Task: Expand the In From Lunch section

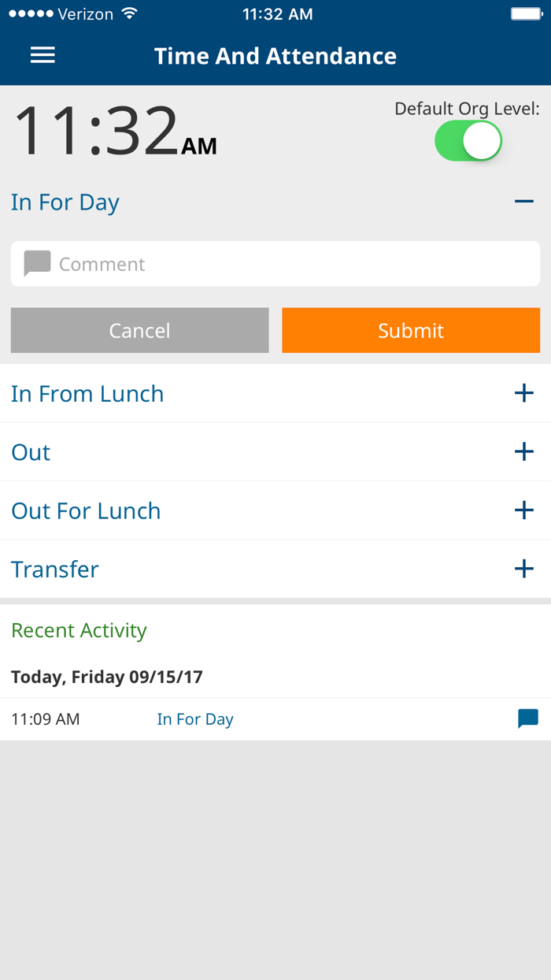Action: (524, 392)
